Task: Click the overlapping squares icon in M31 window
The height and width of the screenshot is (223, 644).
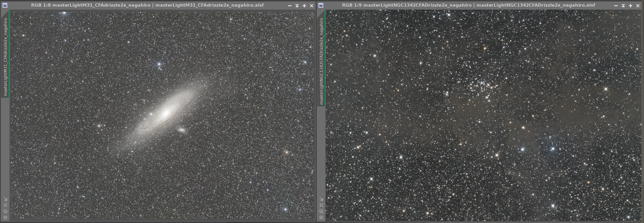Action: (5, 211)
